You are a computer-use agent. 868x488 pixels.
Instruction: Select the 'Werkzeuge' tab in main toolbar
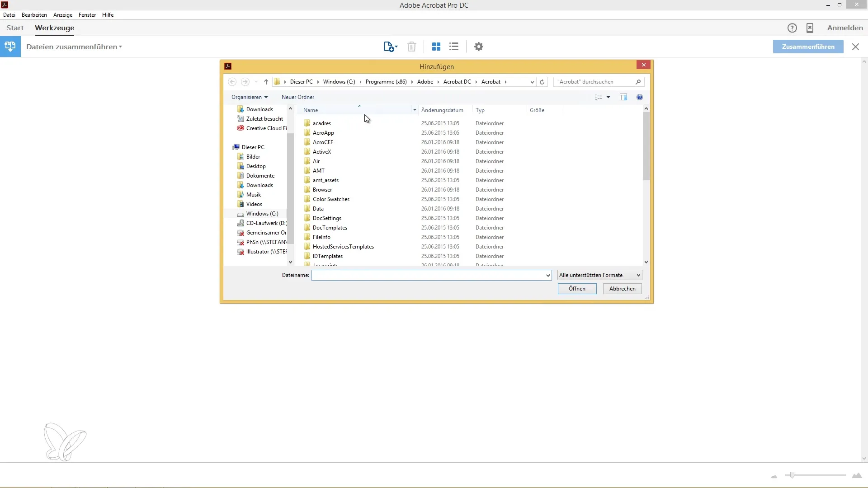(55, 28)
